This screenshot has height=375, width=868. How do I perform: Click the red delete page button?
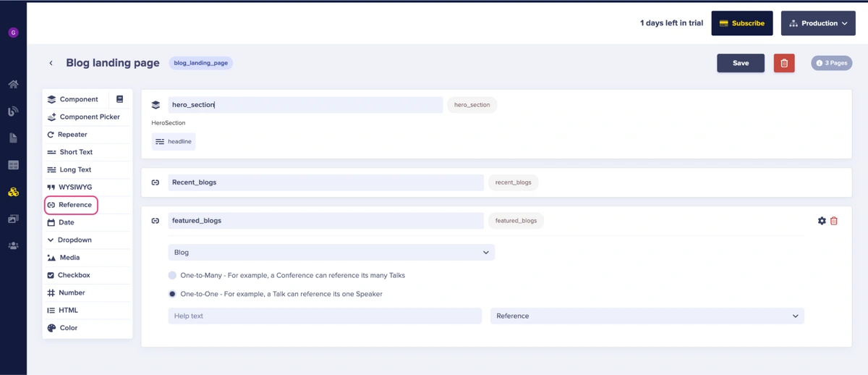(784, 63)
